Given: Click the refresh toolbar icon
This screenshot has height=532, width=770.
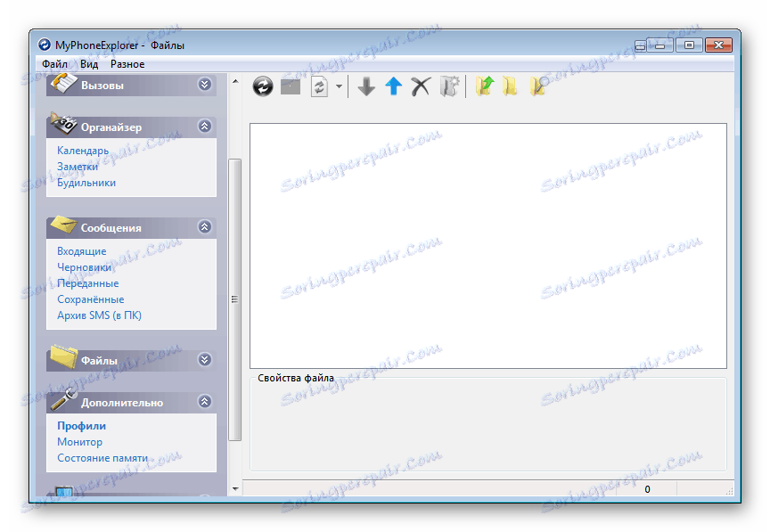Looking at the screenshot, I should pos(263,86).
